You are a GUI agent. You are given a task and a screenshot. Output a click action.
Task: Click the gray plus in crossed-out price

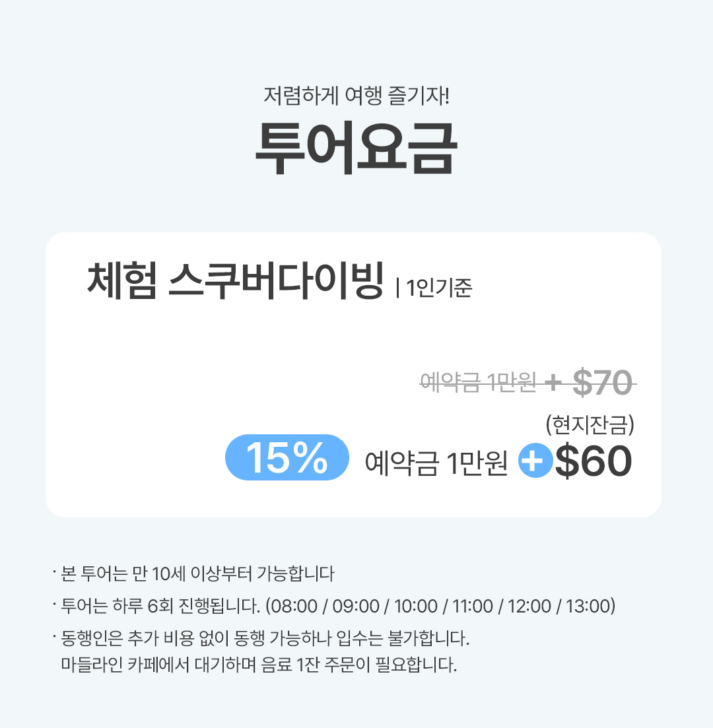pos(553,383)
